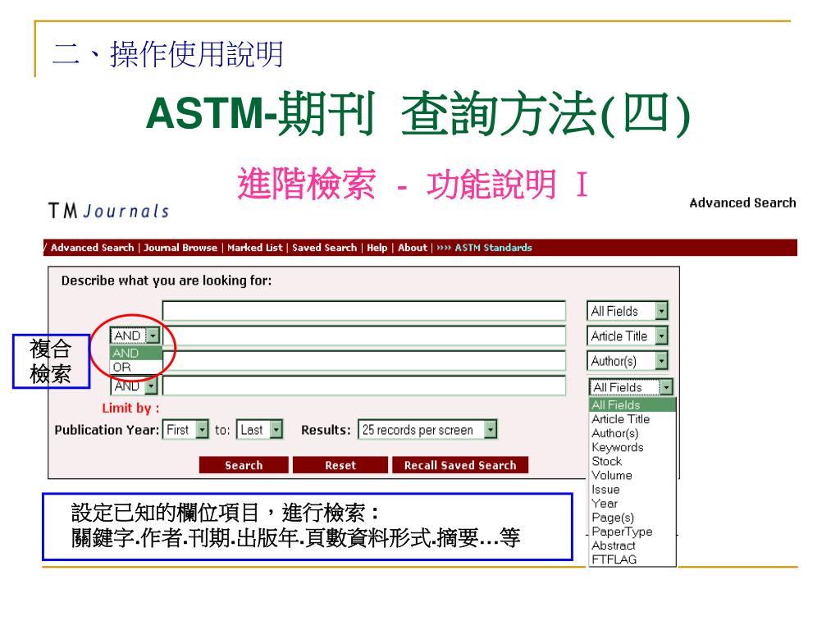Screen dimensions: 840x630
Task: Click the Reset button
Action: [x=340, y=465]
